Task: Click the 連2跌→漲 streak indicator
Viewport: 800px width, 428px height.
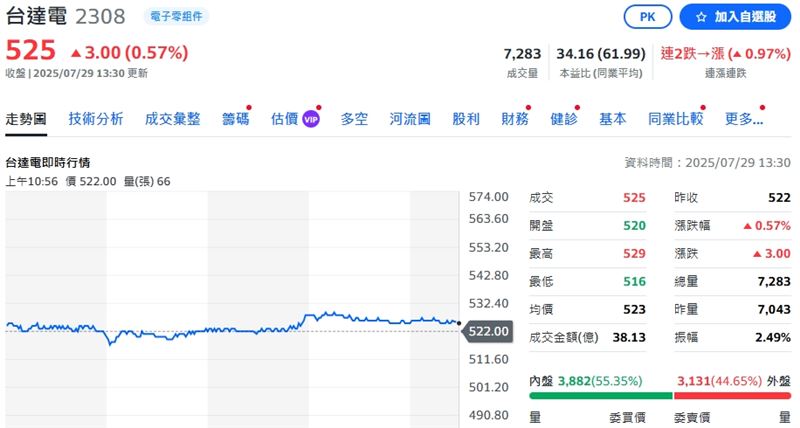Action: click(x=725, y=54)
